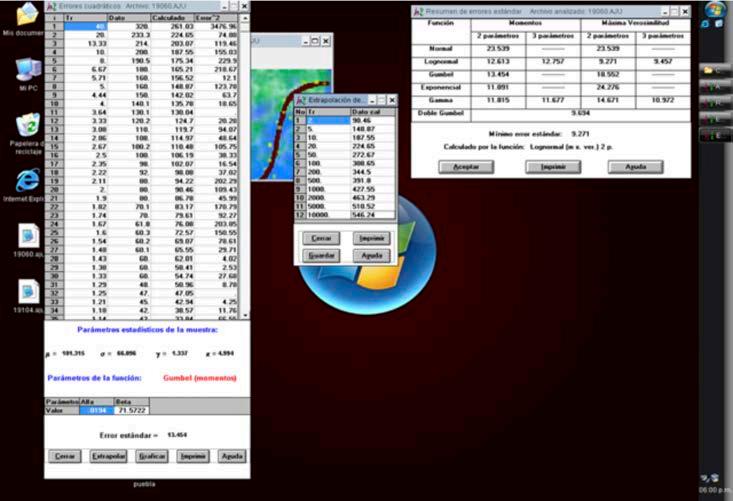The image size is (733, 501).
Task: Click the AX application icon in the Errores cuadráticos title bar
Action: (x=51, y=6)
